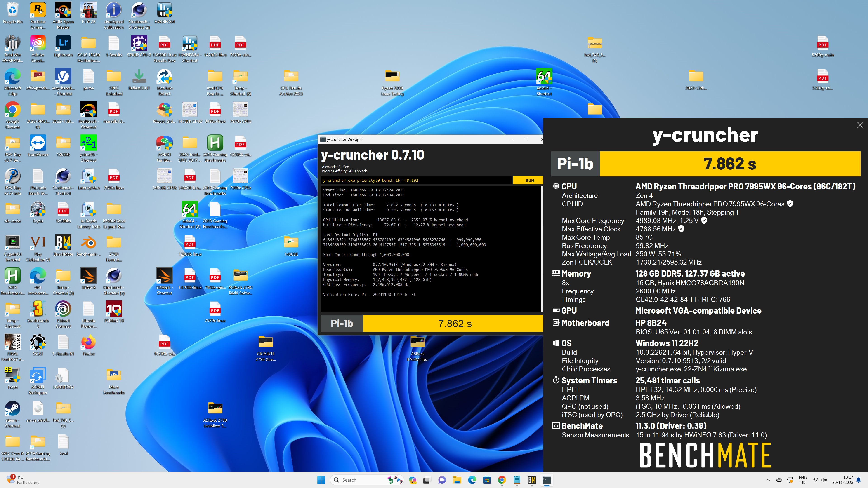
Task: Select the blender benchmark icon
Action: (x=89, y=246)
